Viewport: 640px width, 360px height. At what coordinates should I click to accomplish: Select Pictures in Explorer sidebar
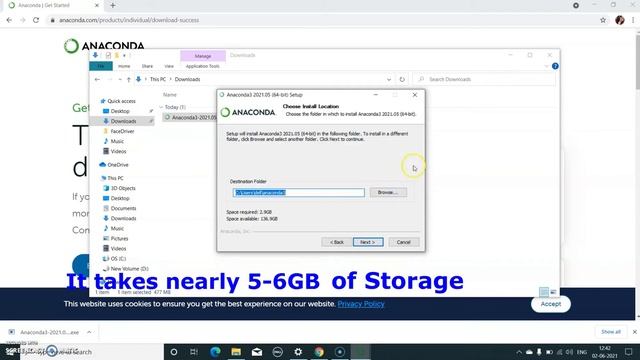click(119, 238)
